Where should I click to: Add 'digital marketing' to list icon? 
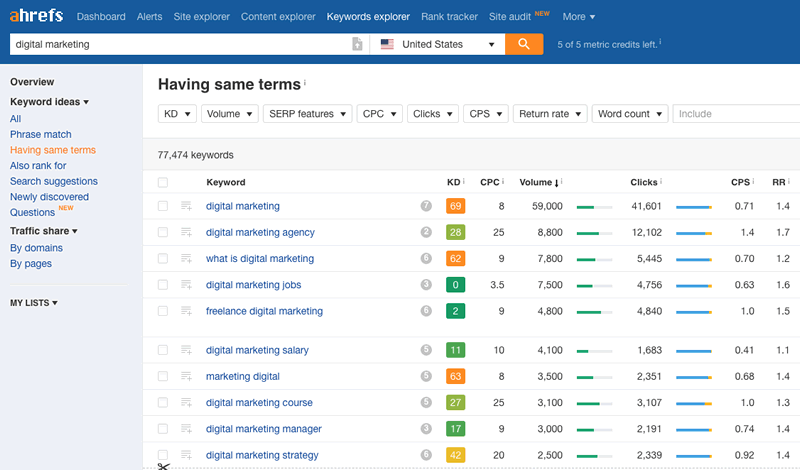click(186, 206)
